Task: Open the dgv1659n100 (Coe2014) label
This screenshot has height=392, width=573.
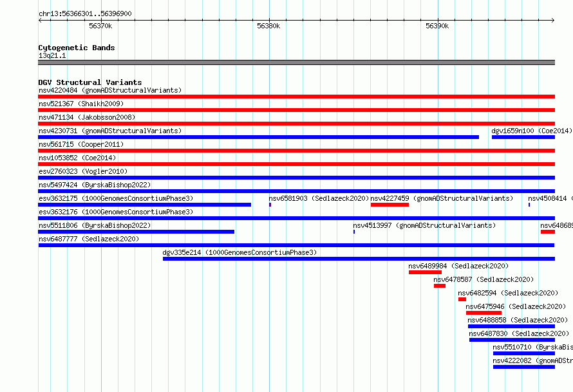Action: (532, 131)
